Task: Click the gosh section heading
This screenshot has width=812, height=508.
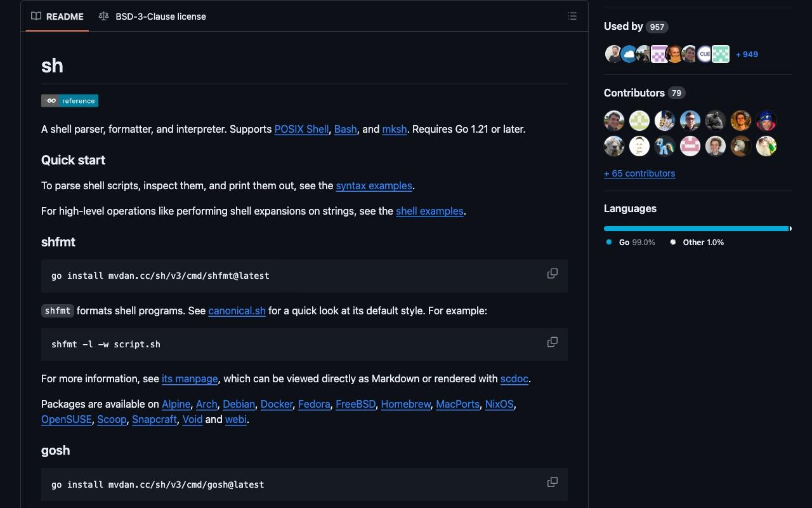Action: (x=55, y=450)
